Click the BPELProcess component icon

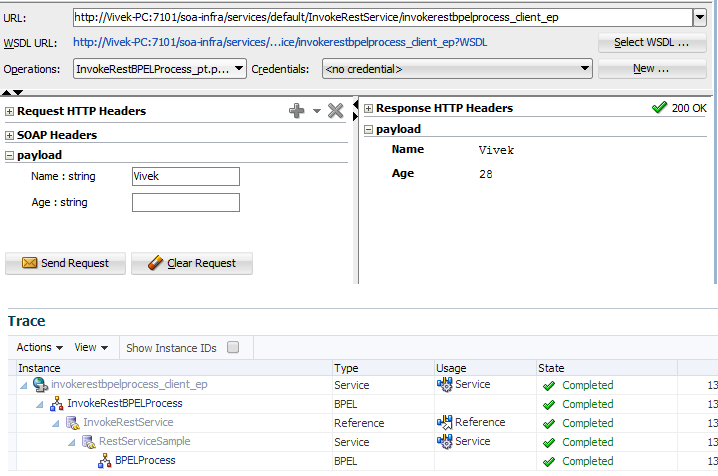pyautogui.click(x=104, y=460)
